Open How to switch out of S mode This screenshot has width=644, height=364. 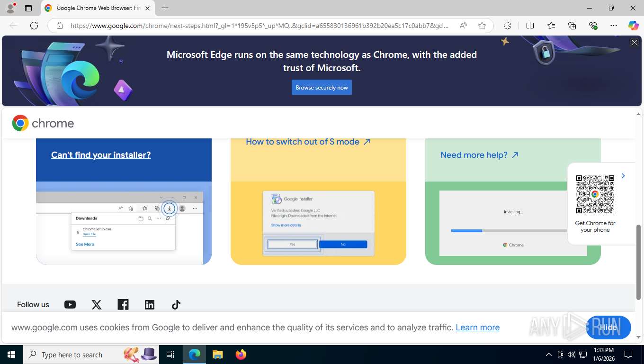pos(308,142)
